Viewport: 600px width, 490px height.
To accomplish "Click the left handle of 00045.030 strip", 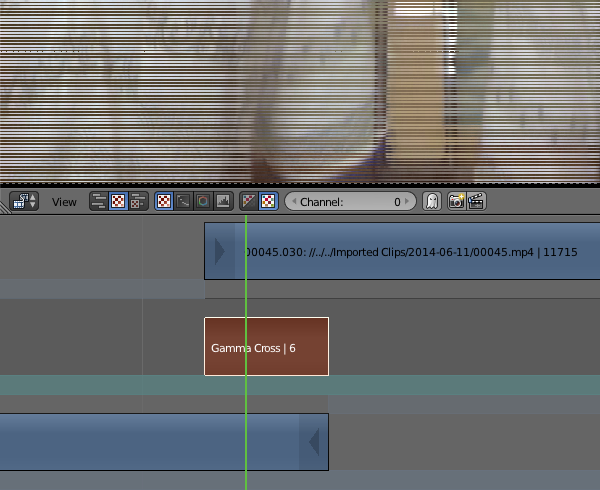I will tap(220, 251).
